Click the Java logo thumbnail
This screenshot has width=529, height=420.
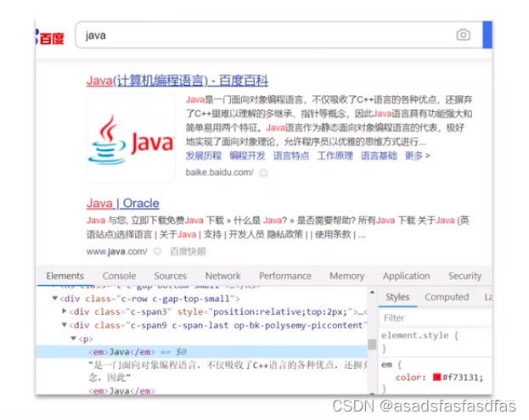tap(132, 139)
